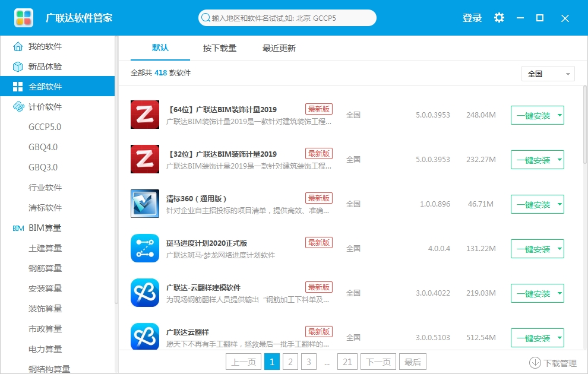Expand install options arrow for 清标360
Image resolution: width=588 pixels, height=374 pixels.
pyautogui.click(x=559, y=204)
